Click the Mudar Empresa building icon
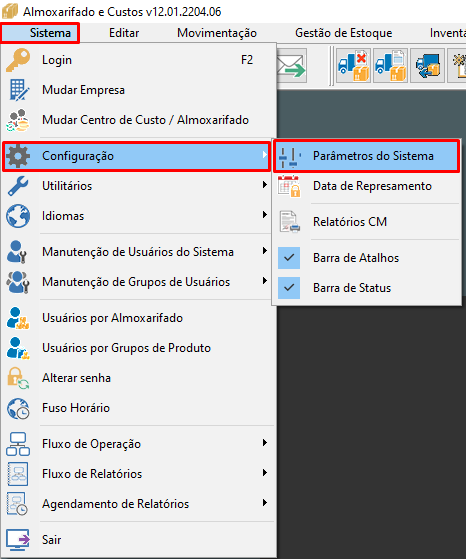 tap(19, 90)
